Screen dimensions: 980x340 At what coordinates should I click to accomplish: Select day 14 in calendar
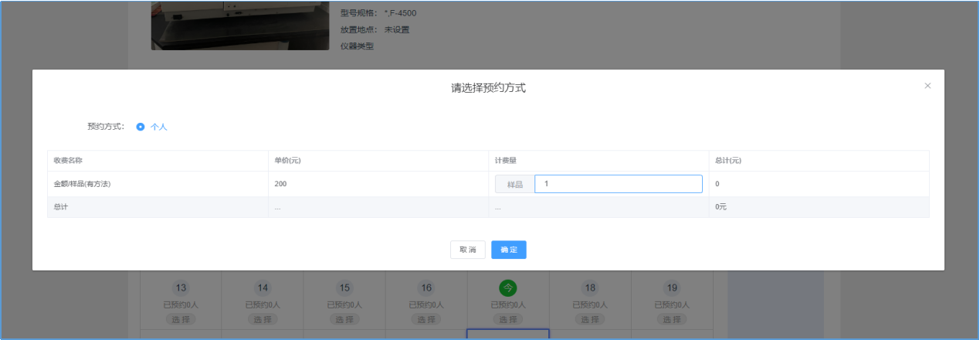263,288
